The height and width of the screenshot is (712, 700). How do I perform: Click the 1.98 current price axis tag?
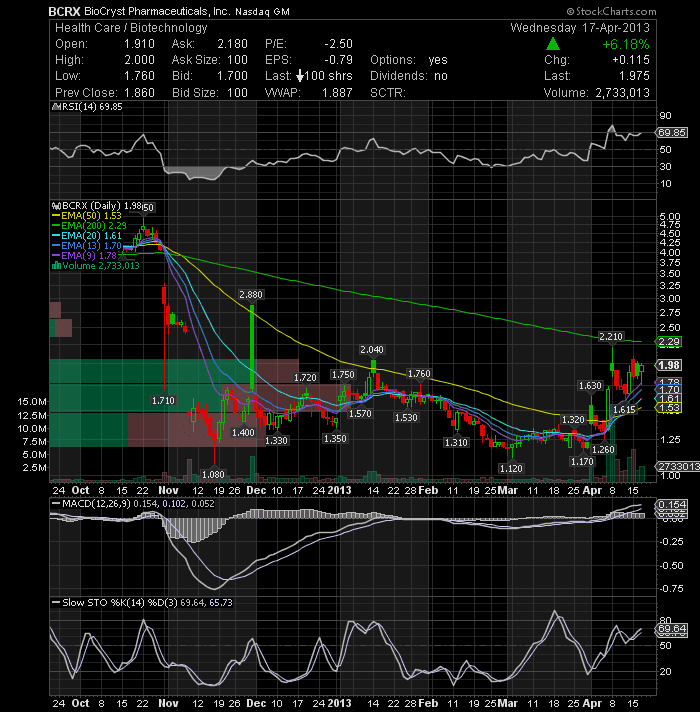[x=669, y=365]
